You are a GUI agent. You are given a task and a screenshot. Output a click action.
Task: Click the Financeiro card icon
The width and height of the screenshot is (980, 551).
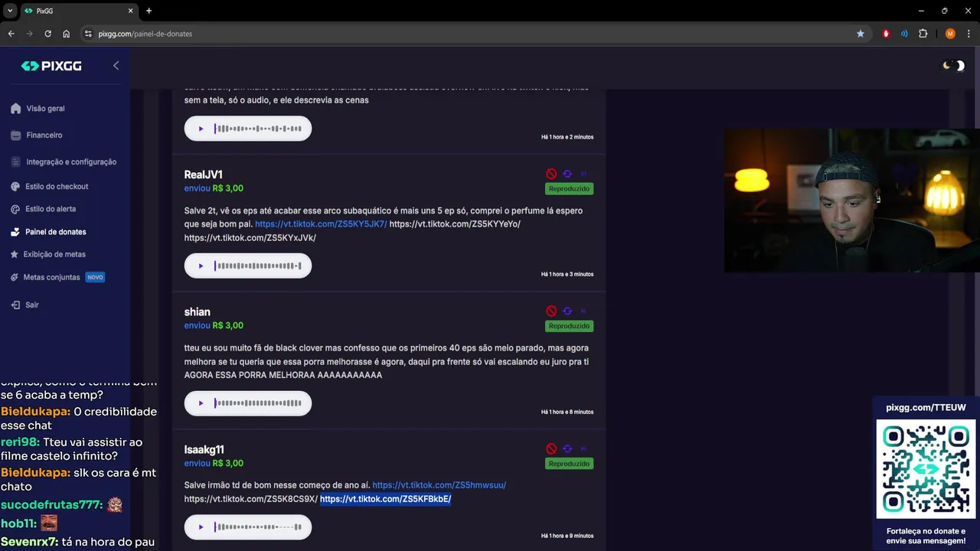coord(16,135)
